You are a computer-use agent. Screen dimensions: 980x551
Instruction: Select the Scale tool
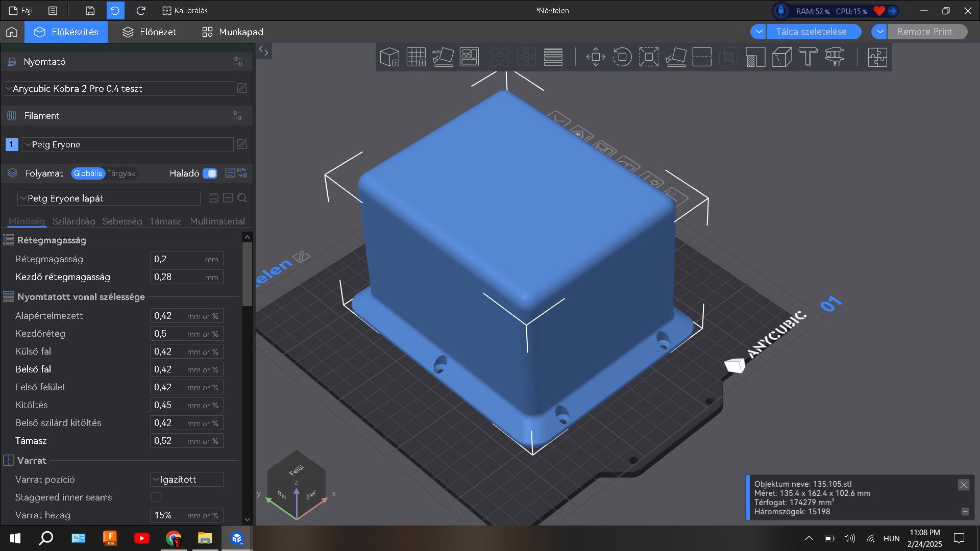coord(649,57)
